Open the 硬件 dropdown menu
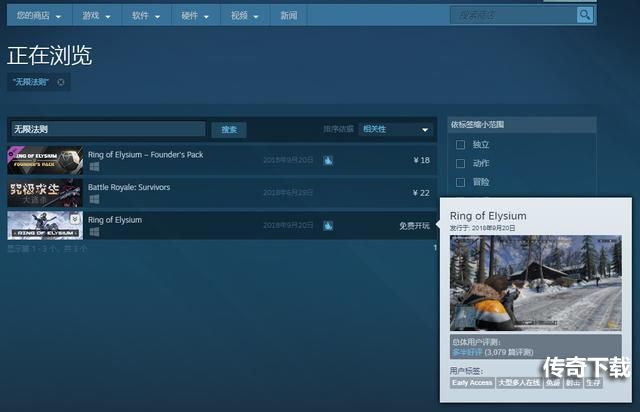 point(196,16)
